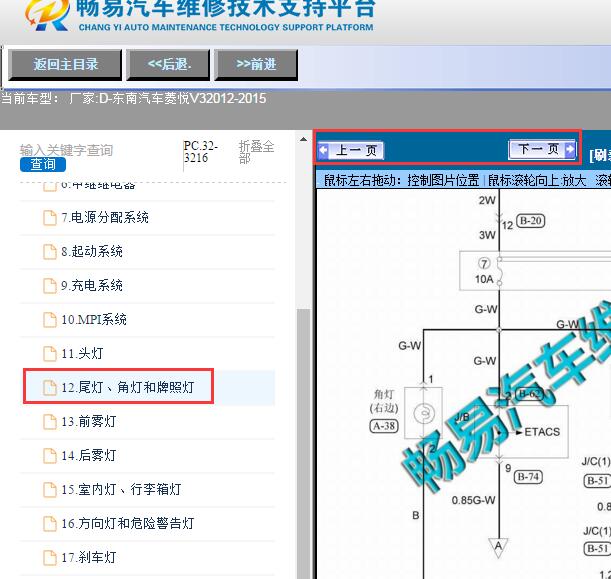
Task: Click the 角灯(右边) lamp symbol
Action: pyautogui.click(x=424, y=413)
